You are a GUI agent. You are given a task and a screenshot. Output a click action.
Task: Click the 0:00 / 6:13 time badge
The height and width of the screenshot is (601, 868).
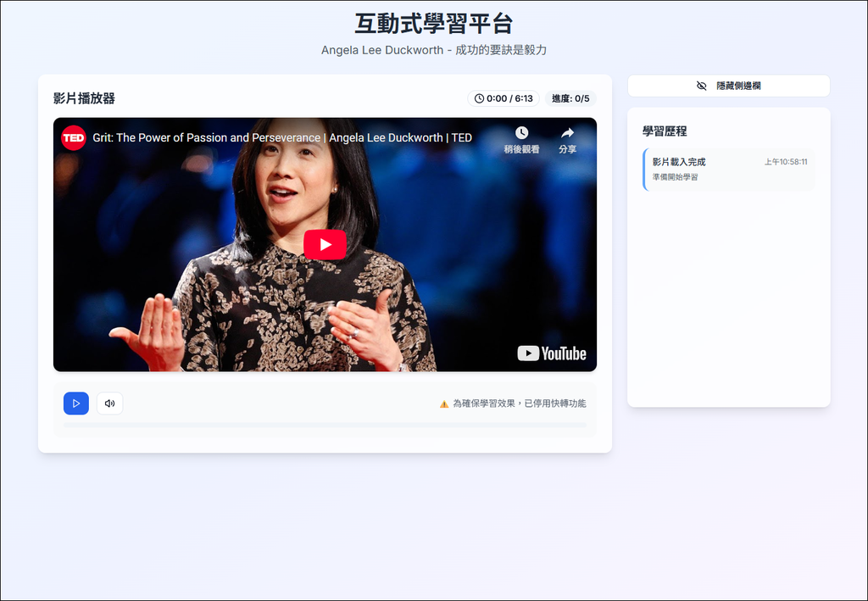coord(504,98)
